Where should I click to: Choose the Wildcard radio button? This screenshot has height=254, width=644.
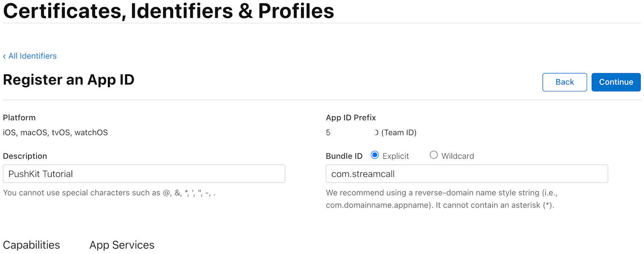click(x=433, y=155)
